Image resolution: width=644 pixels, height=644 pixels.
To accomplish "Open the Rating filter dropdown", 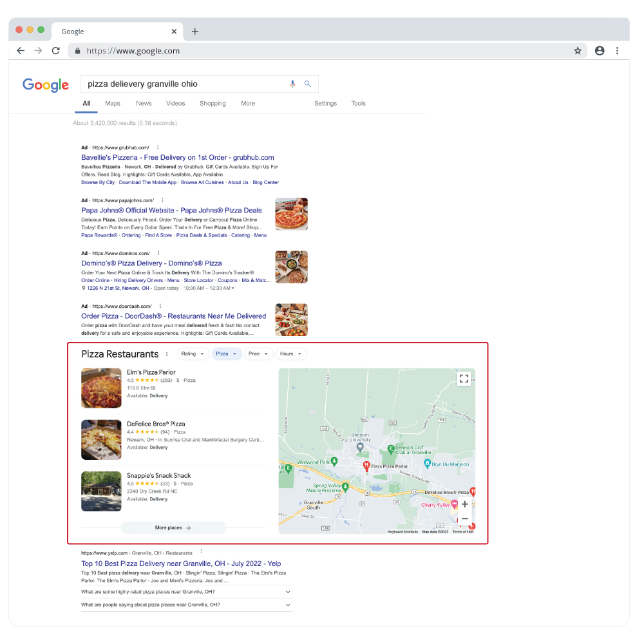I will click(x=193, y=354).
